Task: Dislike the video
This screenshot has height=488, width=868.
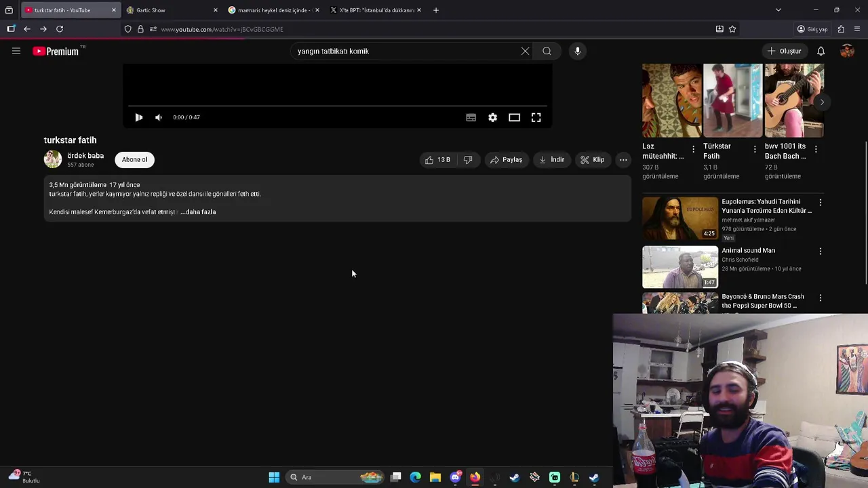Action: [x=468, y=160]
